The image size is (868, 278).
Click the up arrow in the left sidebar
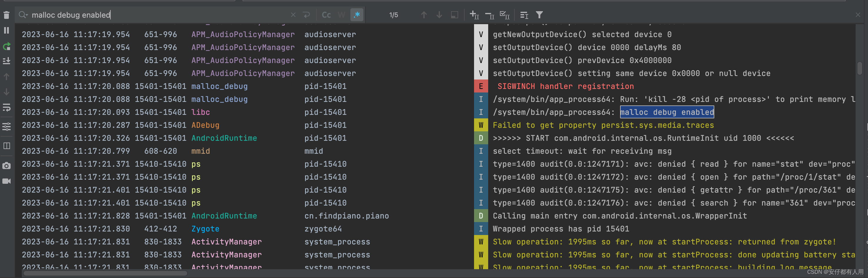(6, 77)
